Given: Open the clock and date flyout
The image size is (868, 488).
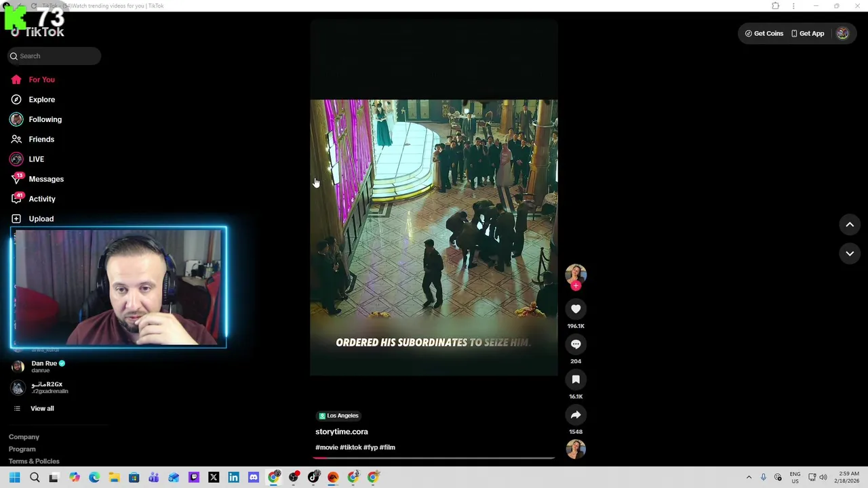Looking at the screenshot, I should pos(848,478).
